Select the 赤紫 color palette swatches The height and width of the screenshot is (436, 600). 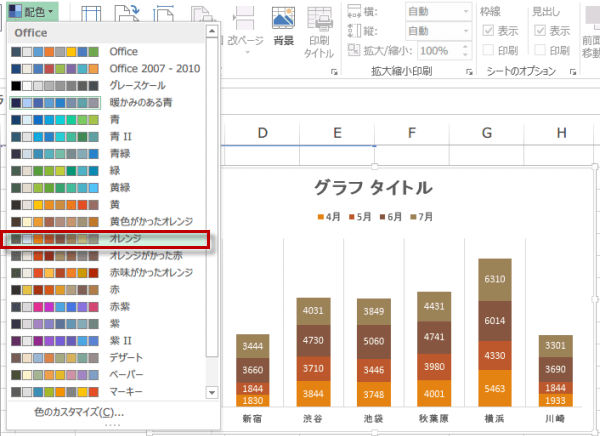point(53,307)
